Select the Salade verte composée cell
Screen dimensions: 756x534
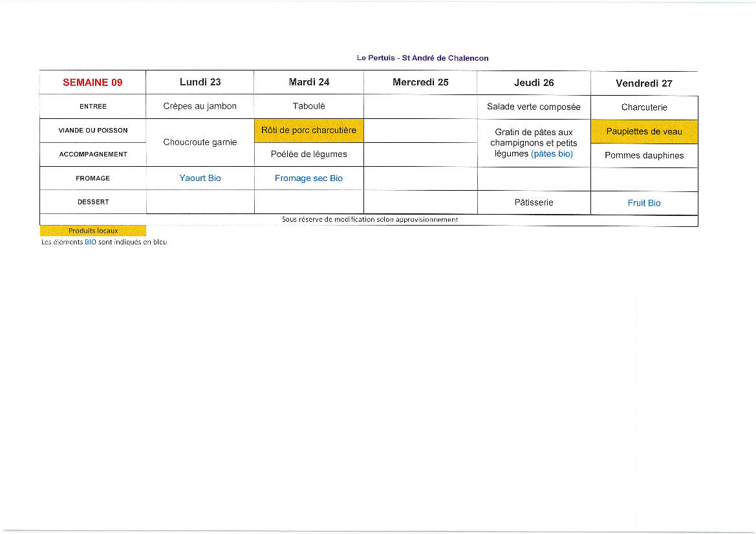tap(534, 107)
